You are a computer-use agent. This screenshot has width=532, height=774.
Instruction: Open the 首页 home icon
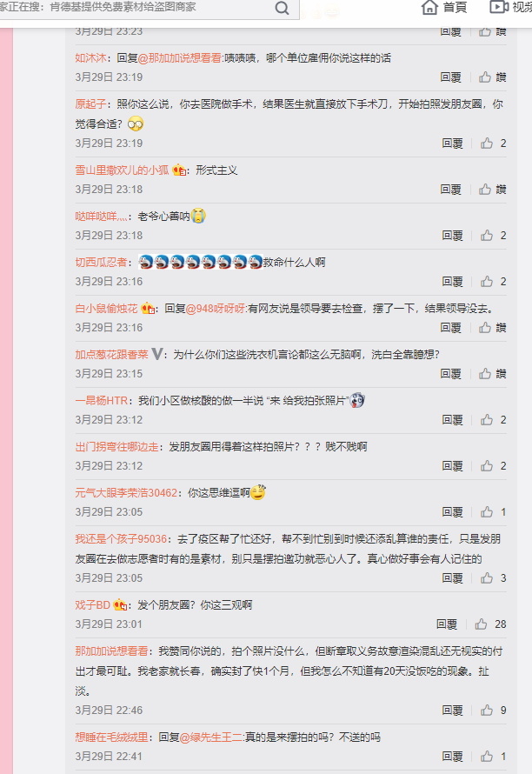click(x=429, y=8)
